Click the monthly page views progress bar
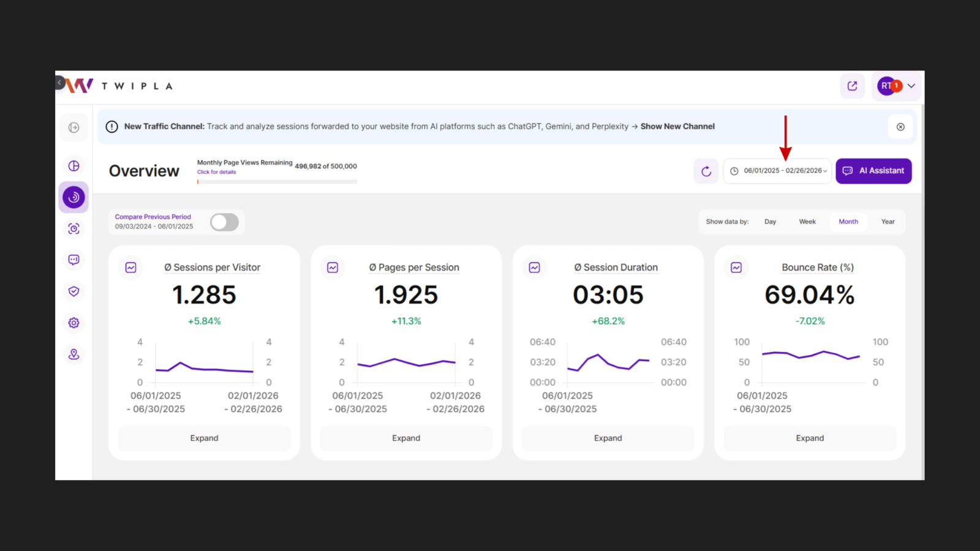Viewport: 980px width, 551px height. tap(276, 181)
